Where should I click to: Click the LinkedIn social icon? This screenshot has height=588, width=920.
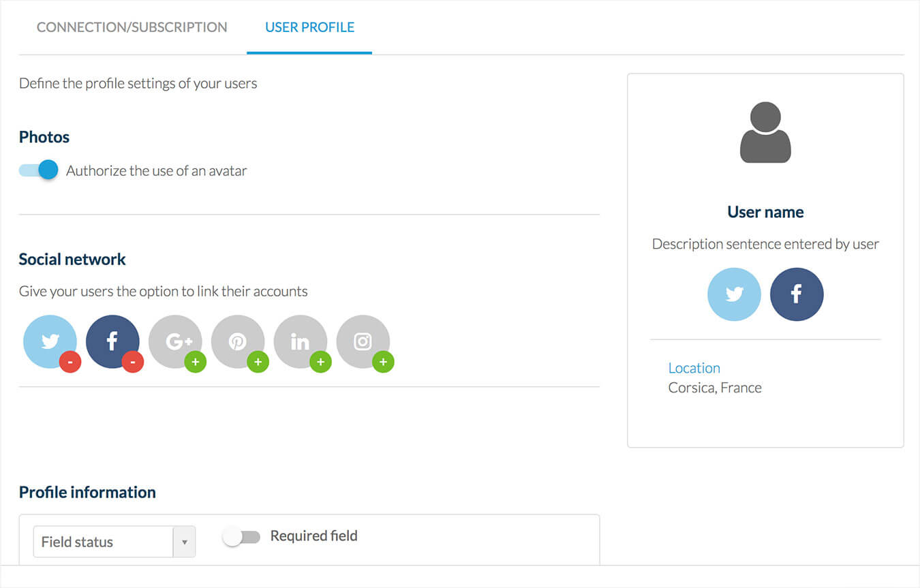[x=300, y=341]
